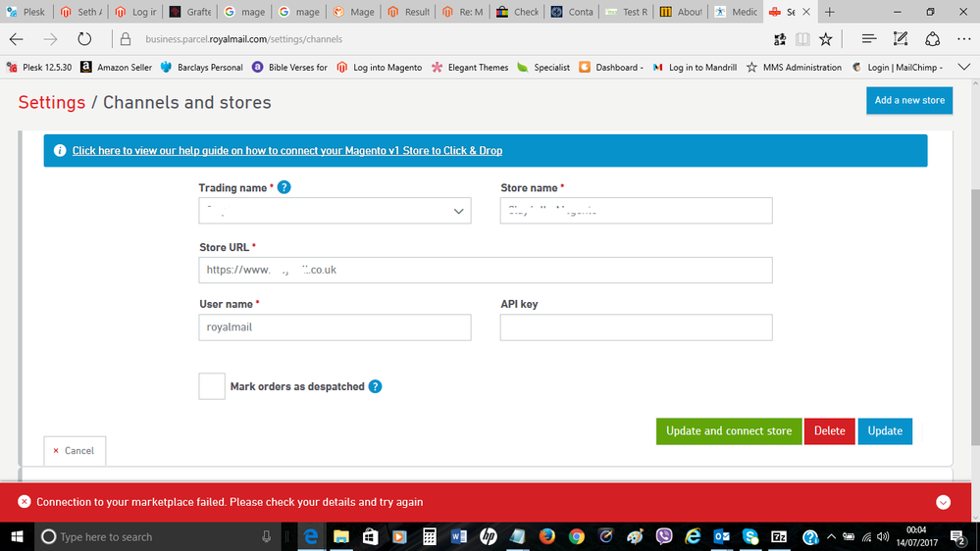
Task: Open the Barclays Personal bookmark
Action: pos(202,67)
